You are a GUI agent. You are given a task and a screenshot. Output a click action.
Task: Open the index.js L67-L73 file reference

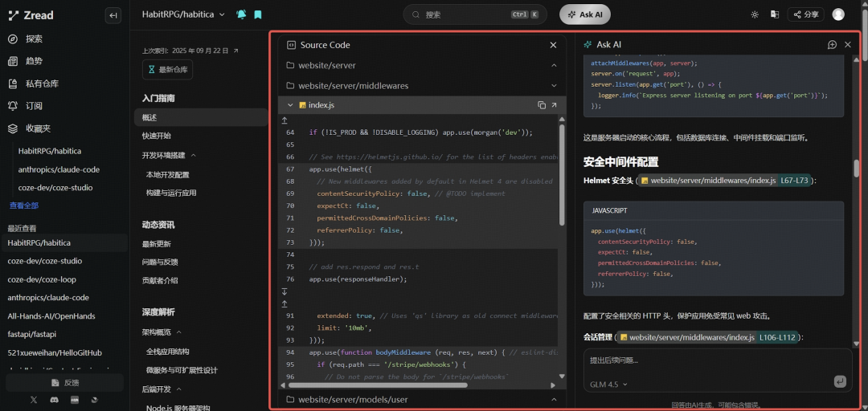pyautogui.click(x=724, y=181)
